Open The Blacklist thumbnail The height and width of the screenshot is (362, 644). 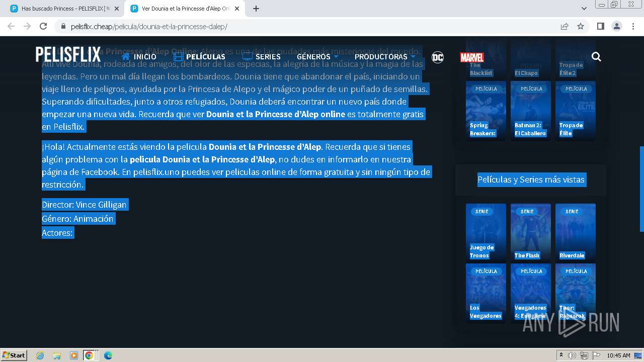(486, 59)
